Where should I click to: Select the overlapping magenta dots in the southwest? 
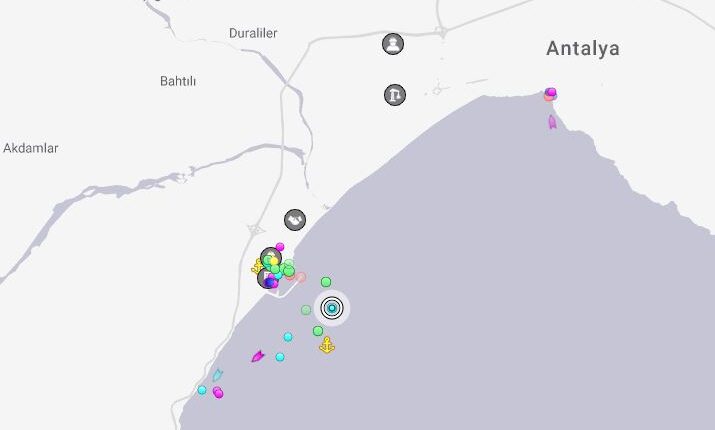(218, 393)
